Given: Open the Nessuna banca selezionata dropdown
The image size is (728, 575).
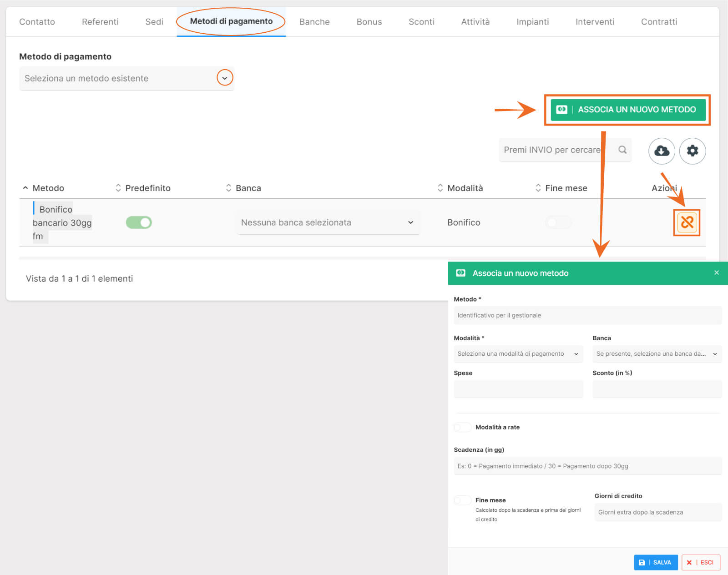Looking at the screenshot, I should coord(327,222).
